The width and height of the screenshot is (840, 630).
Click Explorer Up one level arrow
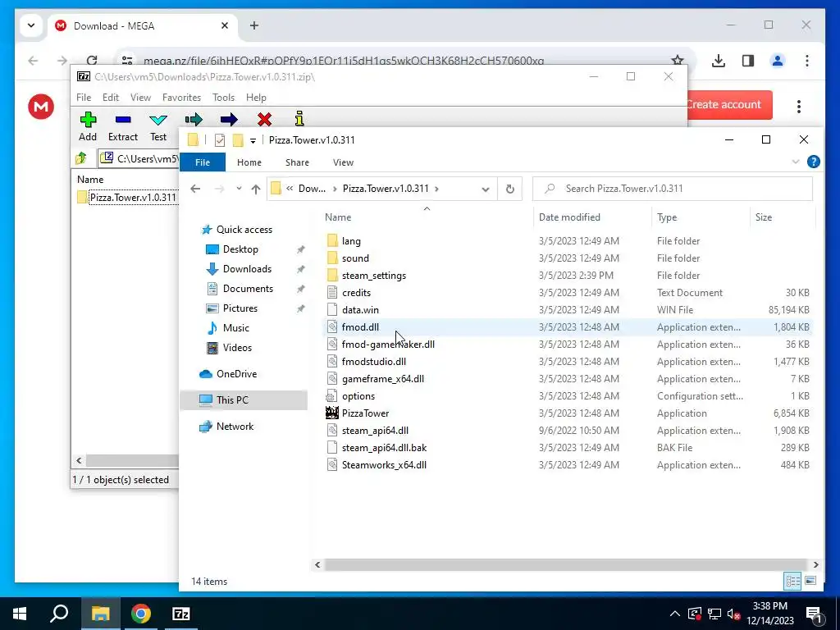pyautogui.click(x=256, y=189)
